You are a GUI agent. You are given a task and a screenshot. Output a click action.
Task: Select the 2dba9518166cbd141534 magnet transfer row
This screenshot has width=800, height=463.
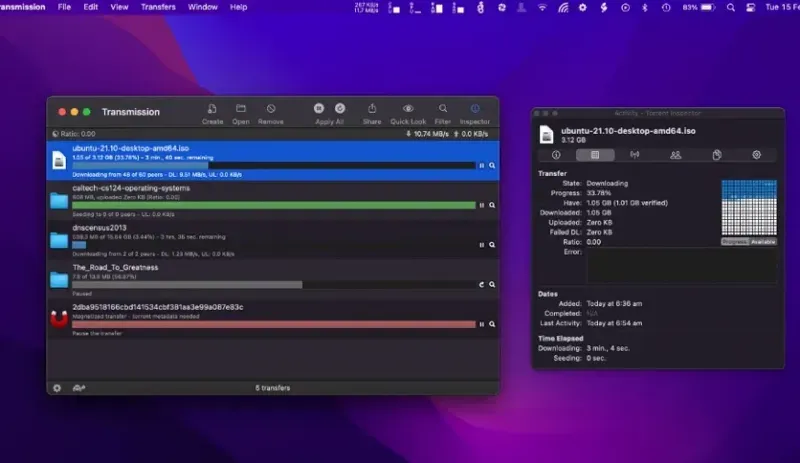point(273,320)
